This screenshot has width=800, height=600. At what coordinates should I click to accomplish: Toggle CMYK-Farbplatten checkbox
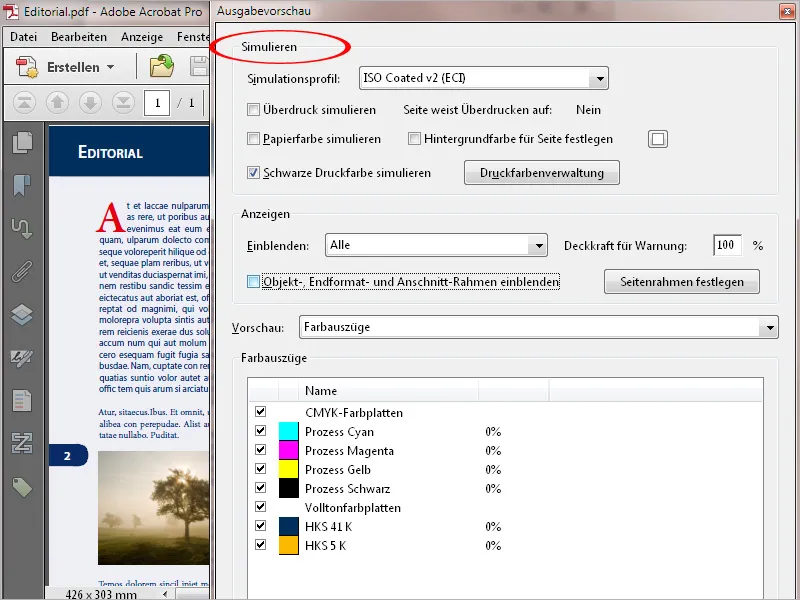point(261,411)
